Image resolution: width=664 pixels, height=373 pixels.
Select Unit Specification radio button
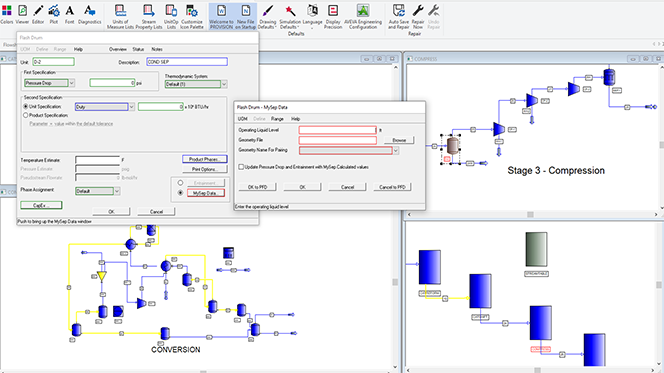click(26, 107)
